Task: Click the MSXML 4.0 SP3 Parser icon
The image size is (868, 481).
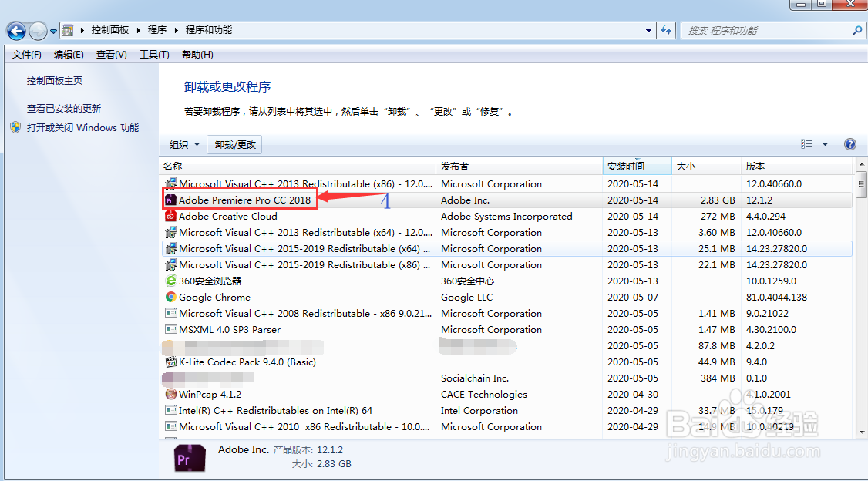Action: pyautogui.click(x=171, y=329)
